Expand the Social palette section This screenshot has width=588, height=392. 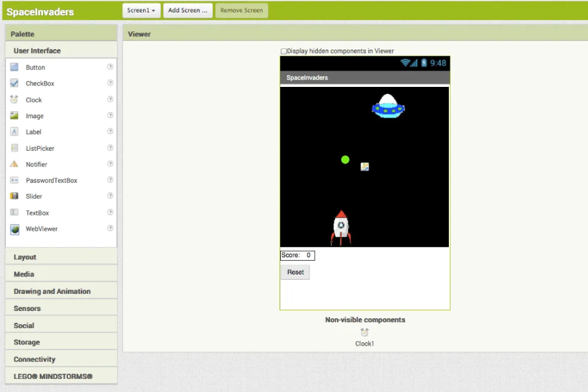pos(61,325)
